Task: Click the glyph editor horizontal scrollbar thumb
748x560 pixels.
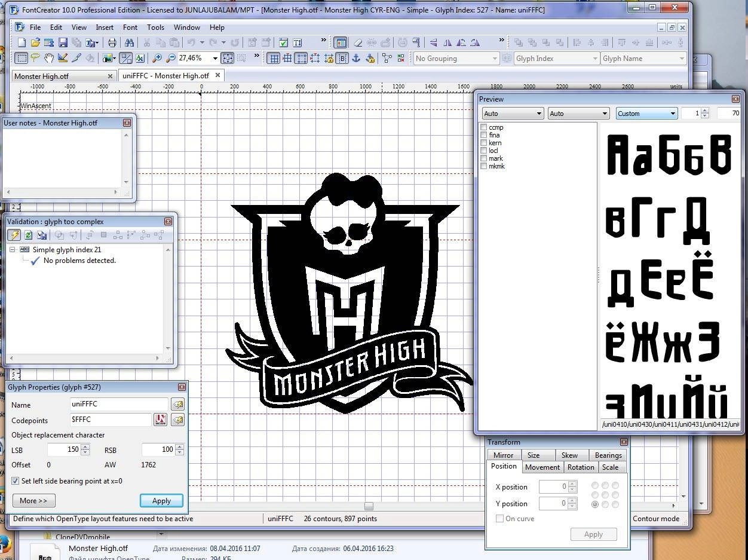Action: point(369,506)
